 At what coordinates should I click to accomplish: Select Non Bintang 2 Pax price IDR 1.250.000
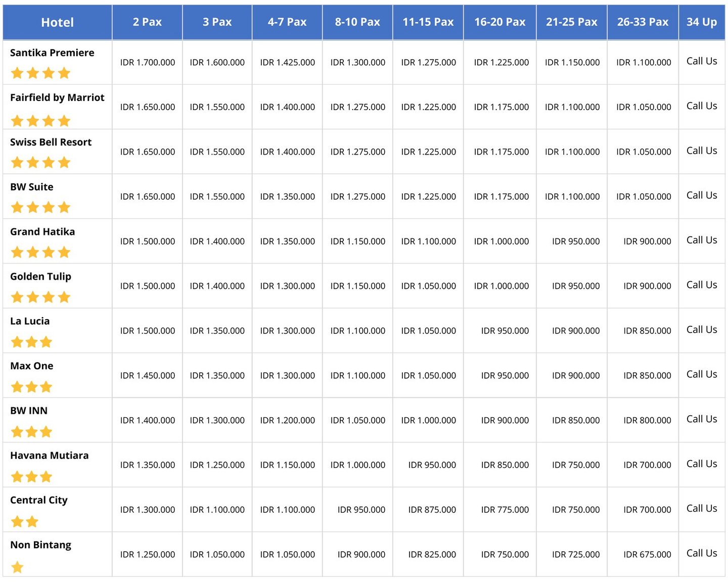(148, 555)
